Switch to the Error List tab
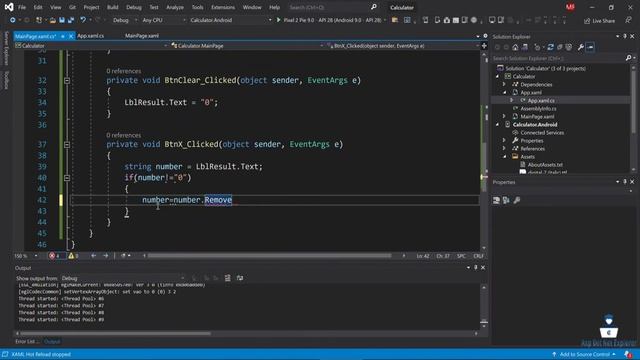The height and width of the screenshot is (360, 640). point(26,341)
